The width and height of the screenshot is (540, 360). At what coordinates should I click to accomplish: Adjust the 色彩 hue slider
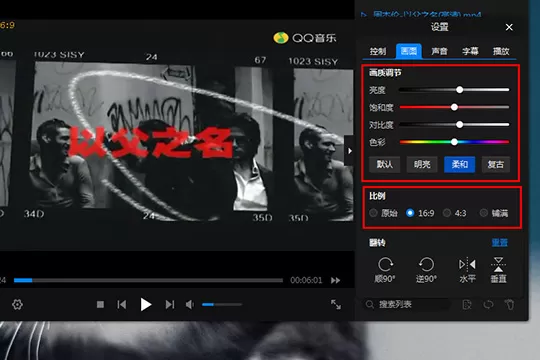(454, 142)
